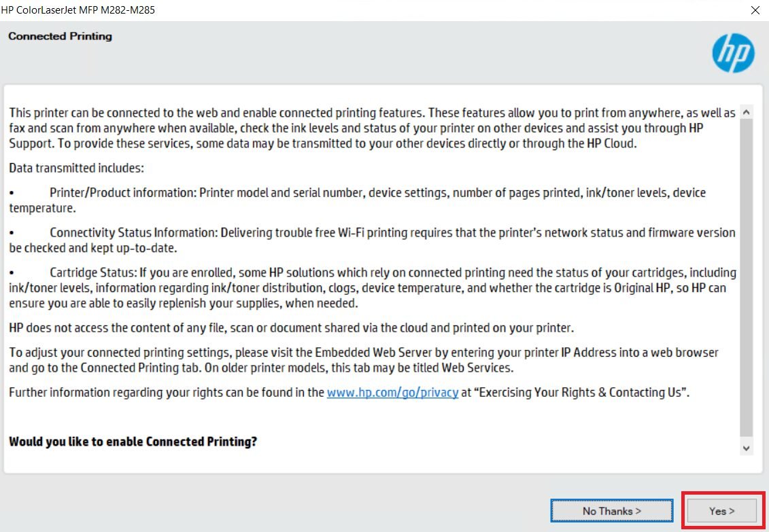Open the www.hp.com/go/privacy link
Image resolution: width=769 pixels, height=532 pixels.
coord(392,393)
